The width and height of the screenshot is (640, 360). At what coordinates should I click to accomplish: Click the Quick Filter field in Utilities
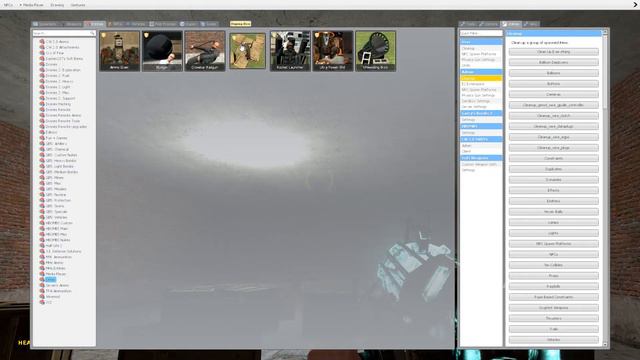pyautogui.click(x=481, y=33)
